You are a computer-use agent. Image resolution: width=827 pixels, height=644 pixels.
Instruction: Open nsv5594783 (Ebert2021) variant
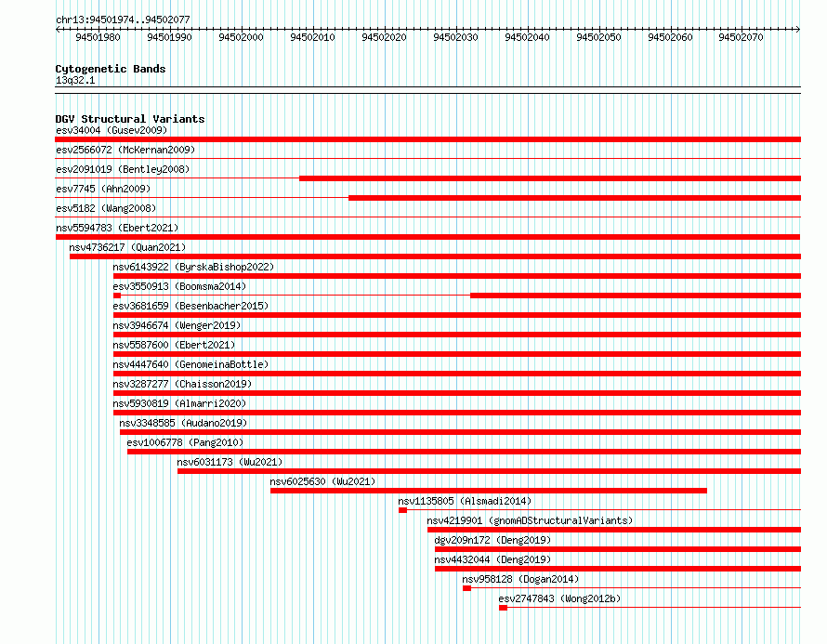[x=117, y=228]
